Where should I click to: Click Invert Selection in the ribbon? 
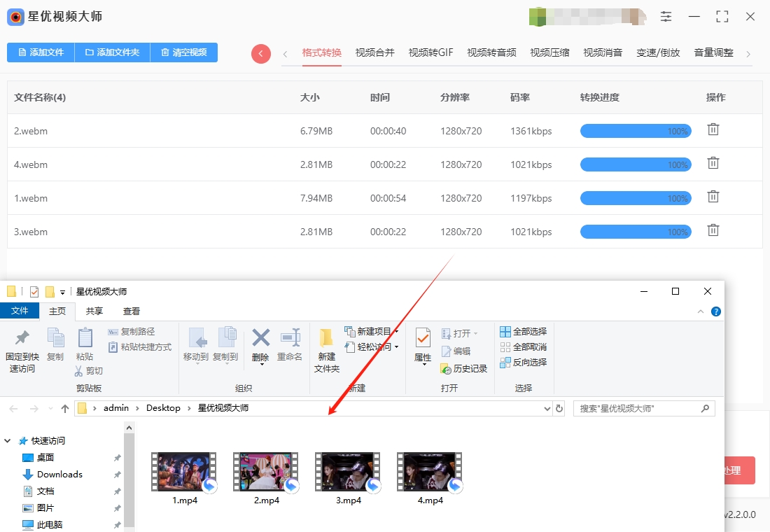pos(523,363)
